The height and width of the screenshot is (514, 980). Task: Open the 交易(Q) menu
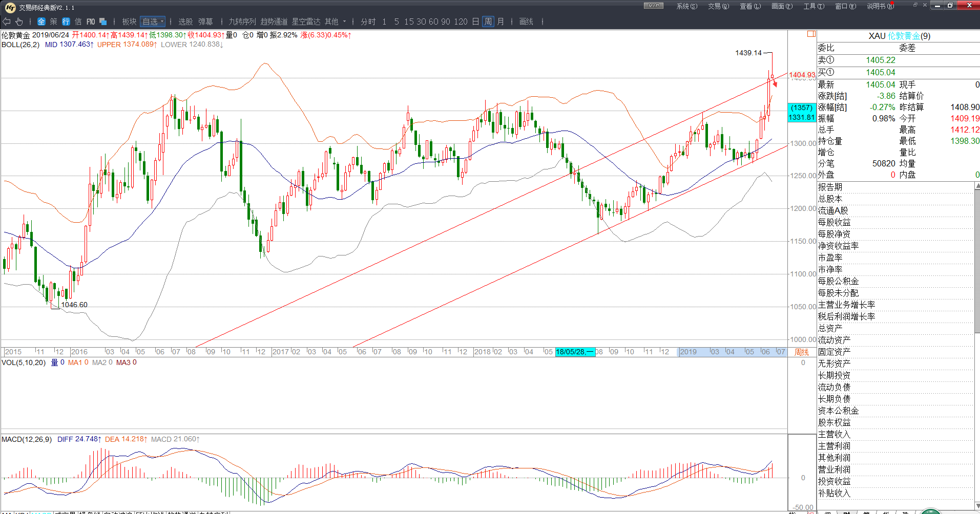[718, 6]
